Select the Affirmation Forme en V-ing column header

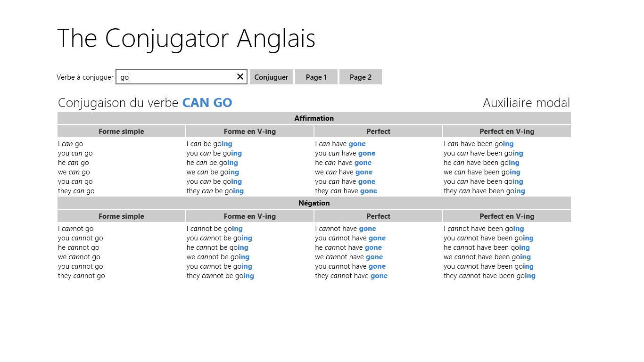point(250,132)
